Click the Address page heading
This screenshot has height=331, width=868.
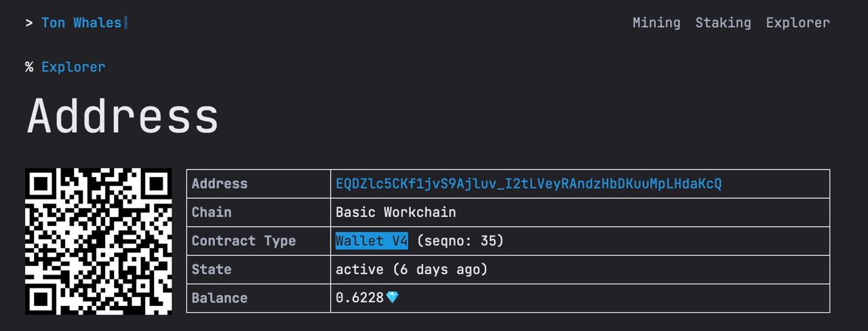pyautogui.click(x=123, y=116)
